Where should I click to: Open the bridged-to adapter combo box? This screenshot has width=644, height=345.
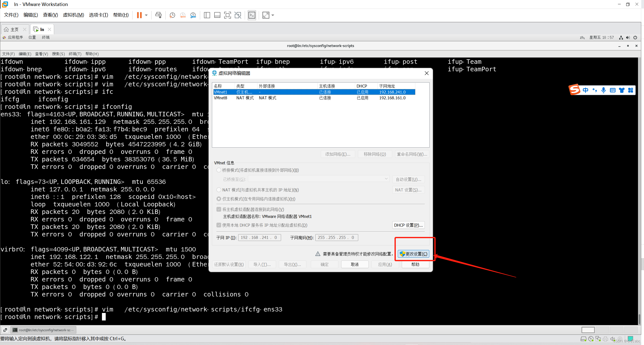coord(319,179)
